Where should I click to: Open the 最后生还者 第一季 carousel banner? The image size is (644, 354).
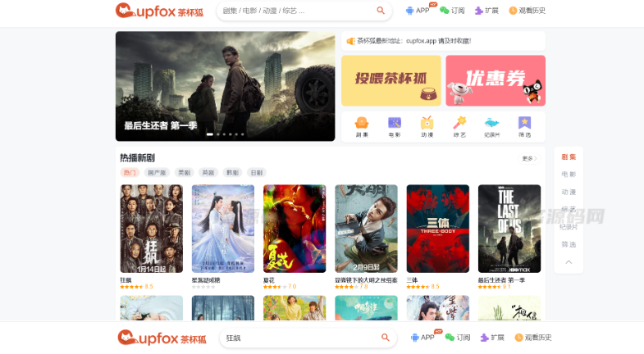pos(225,86)
